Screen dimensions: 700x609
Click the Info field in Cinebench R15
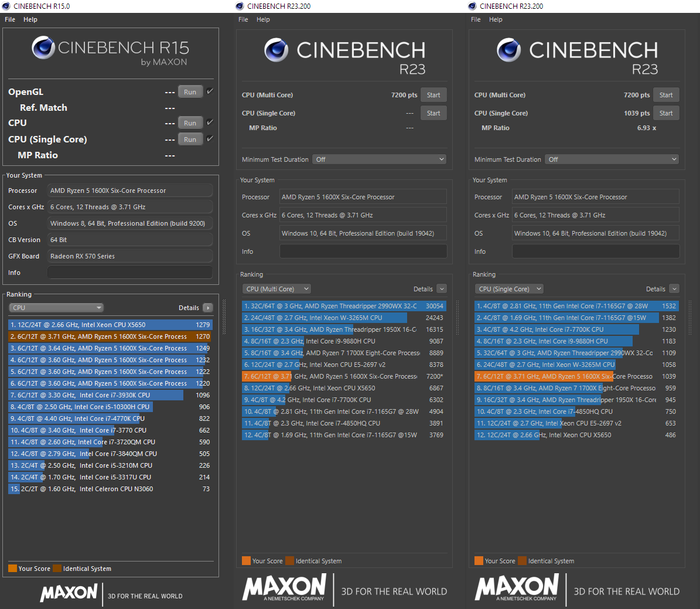130,273
